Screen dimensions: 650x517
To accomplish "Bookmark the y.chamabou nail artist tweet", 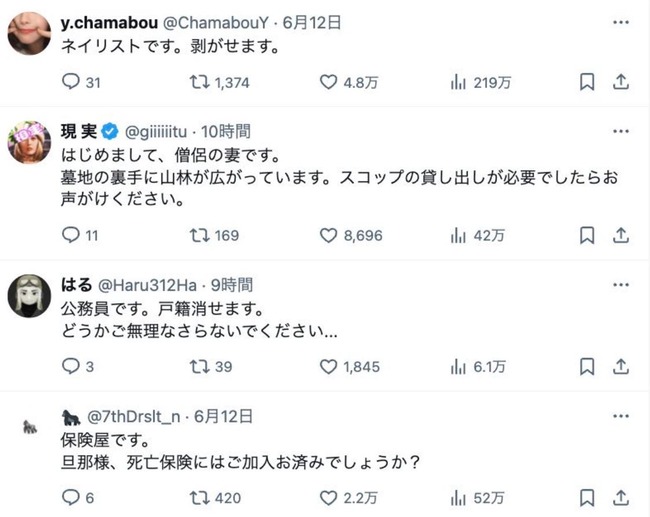I will [x=588, y=83].
